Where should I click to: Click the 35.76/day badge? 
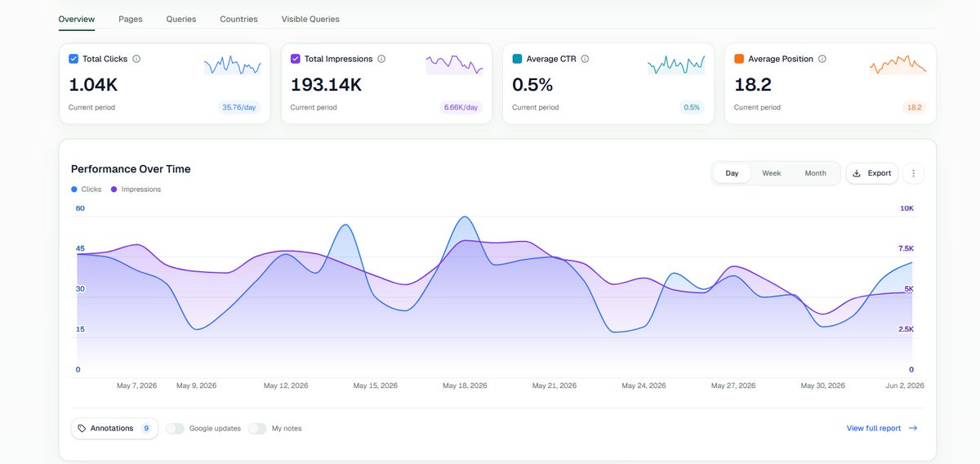point(240,107)
